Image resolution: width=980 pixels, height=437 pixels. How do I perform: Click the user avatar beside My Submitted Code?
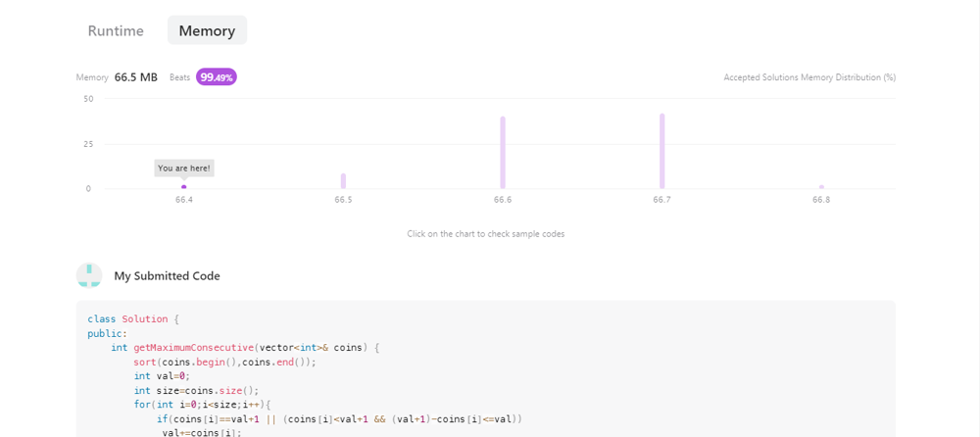(x=89, y=275)
